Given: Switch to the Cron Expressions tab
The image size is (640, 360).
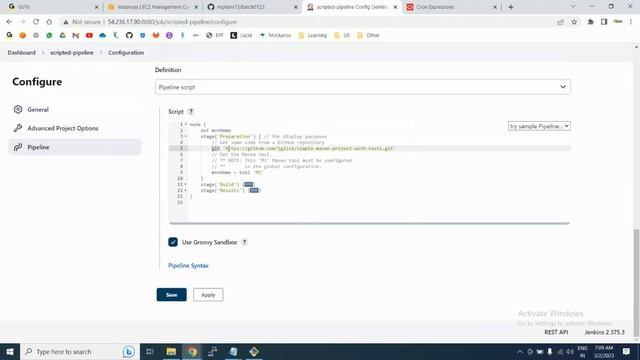Looking at the screenshot, I should tap(452, 7).
